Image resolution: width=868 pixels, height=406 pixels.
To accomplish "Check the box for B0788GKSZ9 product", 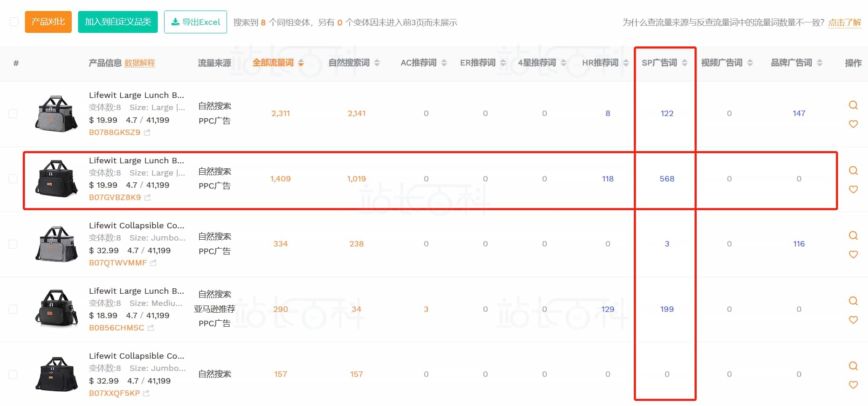I will click(x=13, y=114).
